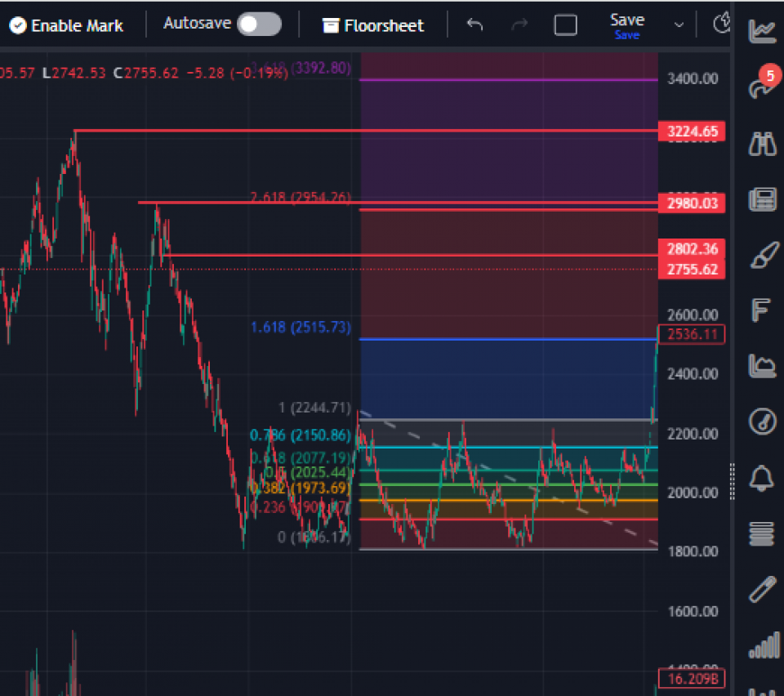Click the blue 1.618 Fibonacci level line
The height and width of the screenshot is (696, 784).
506,339
